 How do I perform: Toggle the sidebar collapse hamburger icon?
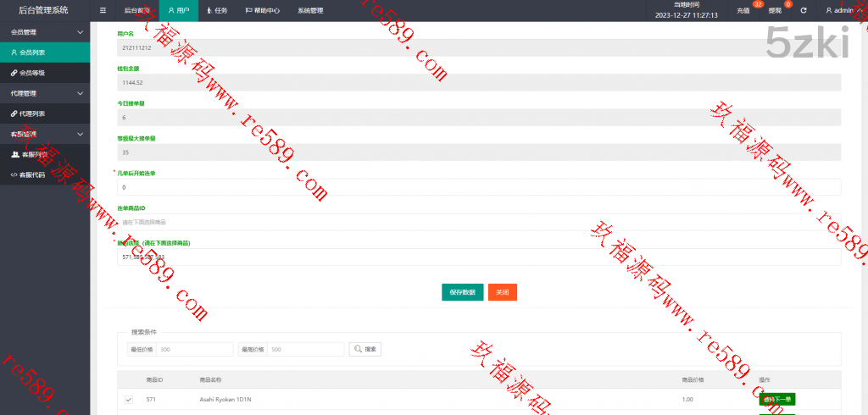(x=103, y=11)
